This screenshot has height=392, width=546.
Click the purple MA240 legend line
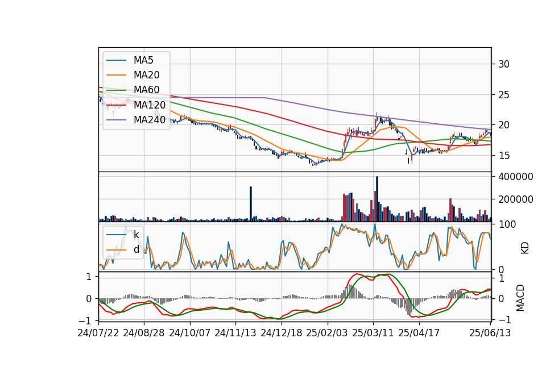tap(116, 120)
